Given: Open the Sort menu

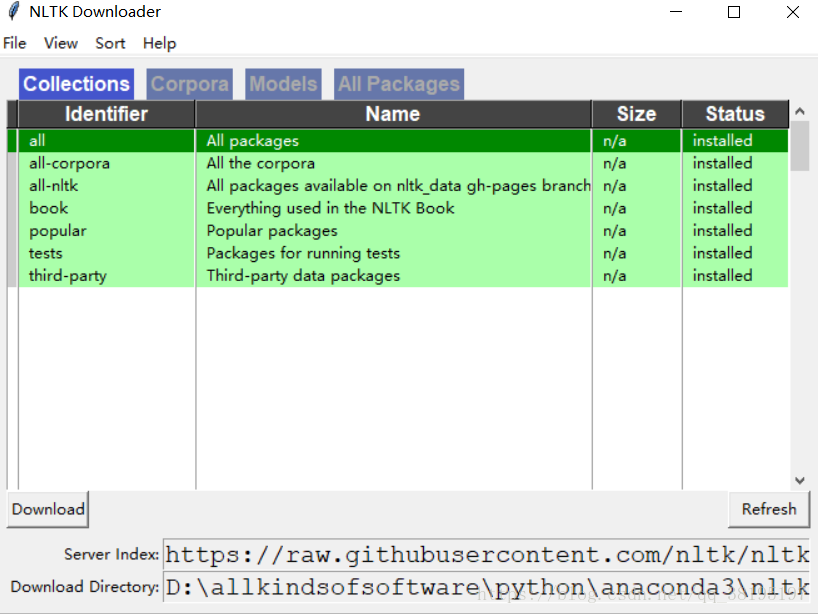Looking at the screenshot, I should 110,43.
